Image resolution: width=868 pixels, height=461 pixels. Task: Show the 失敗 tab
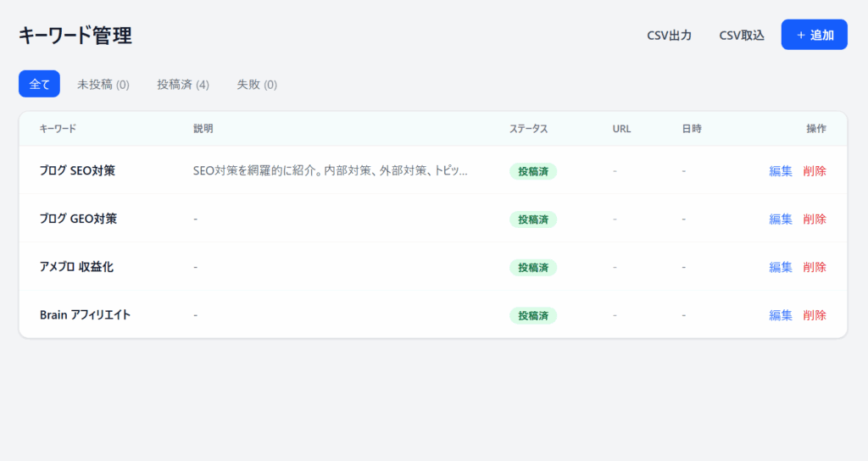pos(257,84)
